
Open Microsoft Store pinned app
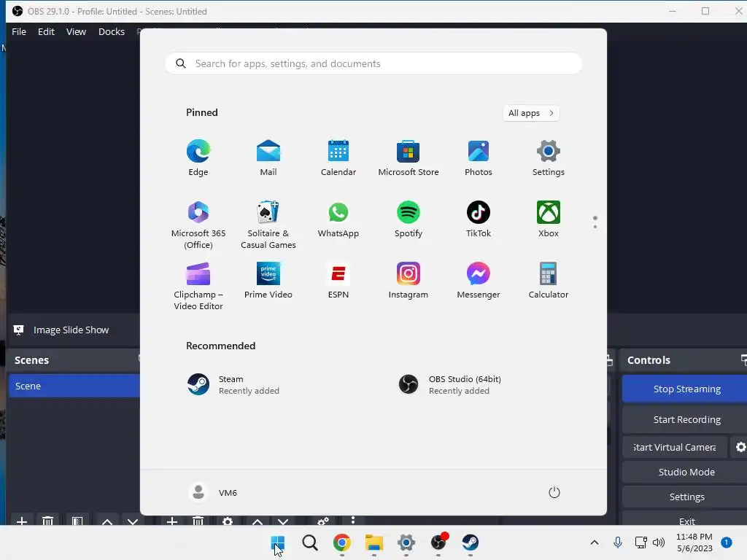point(409,158)
